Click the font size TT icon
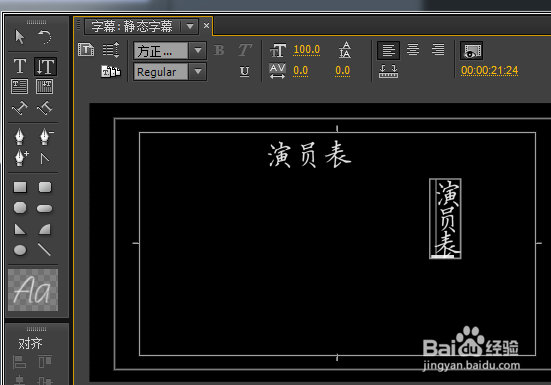Screen dimensions: 551x385 tap(278, 50)
